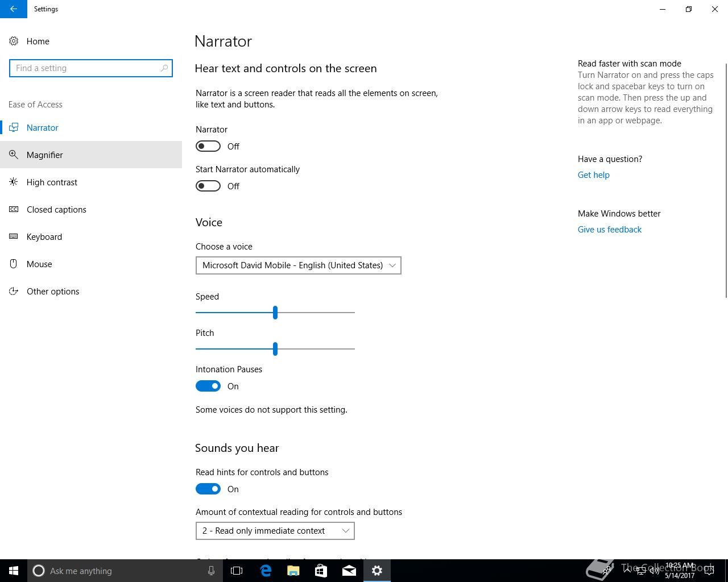Click the volume speaker tray icon
The height and width of the screenshot is (582, 728).
pos(655,571)
